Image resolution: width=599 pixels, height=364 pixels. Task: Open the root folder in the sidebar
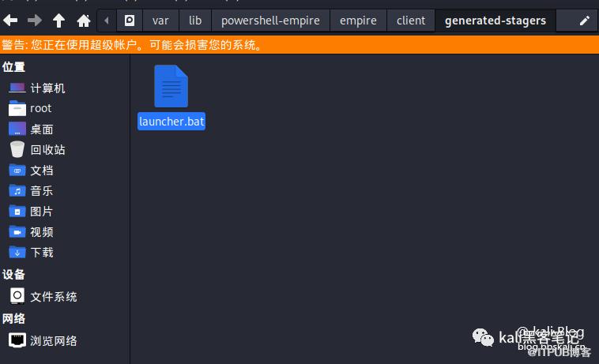pyautogui.click(x=40, y=108)
